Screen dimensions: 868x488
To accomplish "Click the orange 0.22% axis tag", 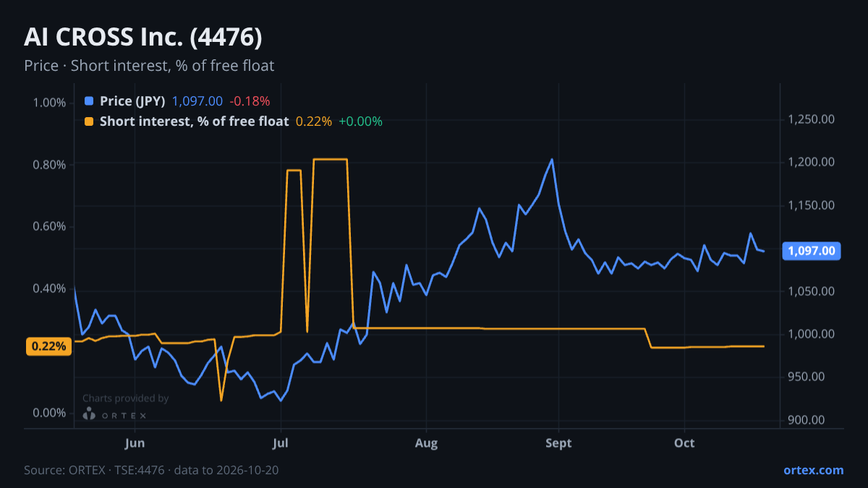I will point(49,346).
